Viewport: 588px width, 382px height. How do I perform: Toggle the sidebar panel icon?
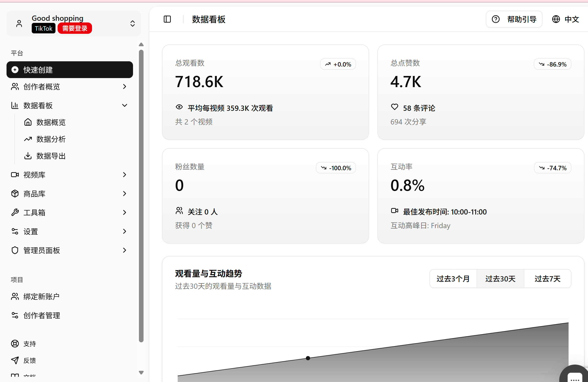(167, 19)
